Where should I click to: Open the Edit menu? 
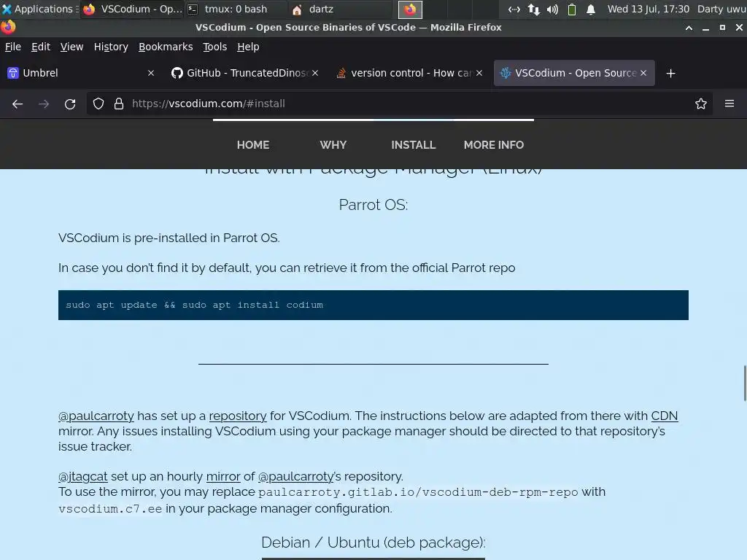[x=41, y=47]
